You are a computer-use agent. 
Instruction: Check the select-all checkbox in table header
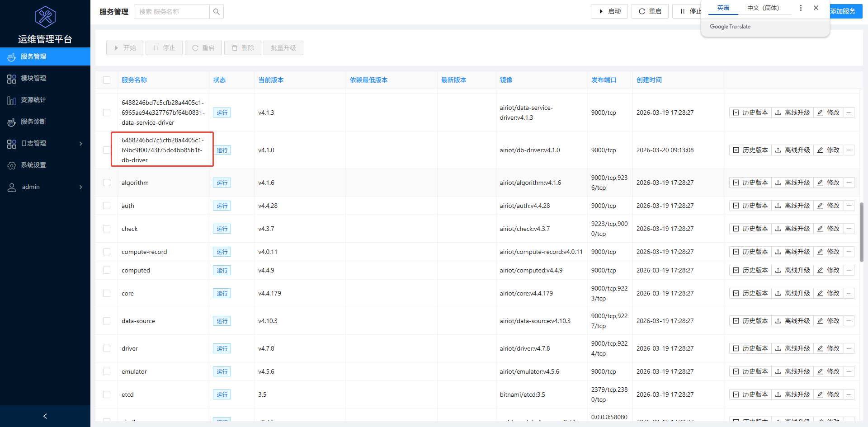click(107, 80)
